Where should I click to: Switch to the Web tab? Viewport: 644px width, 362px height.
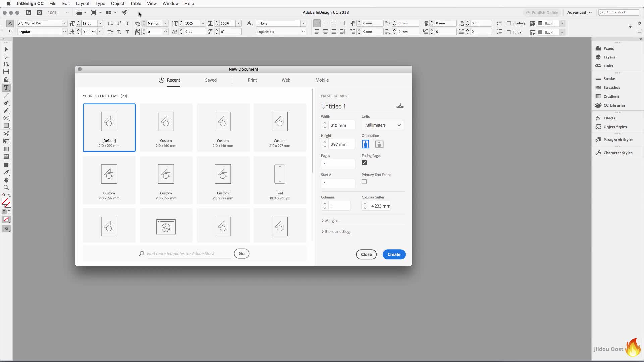[286, 80]
